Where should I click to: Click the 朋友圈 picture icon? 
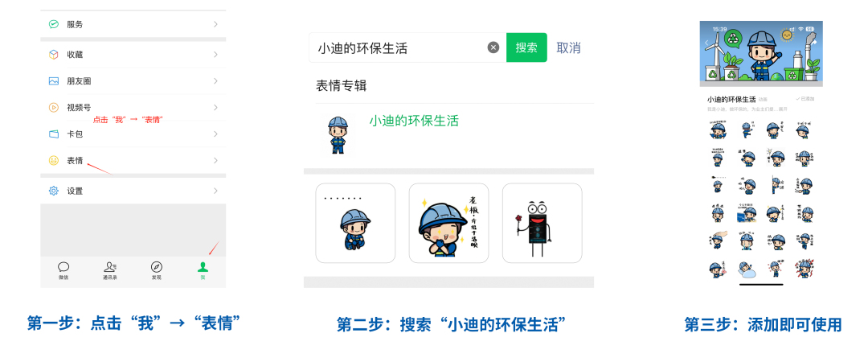click(x=53, y=81)
